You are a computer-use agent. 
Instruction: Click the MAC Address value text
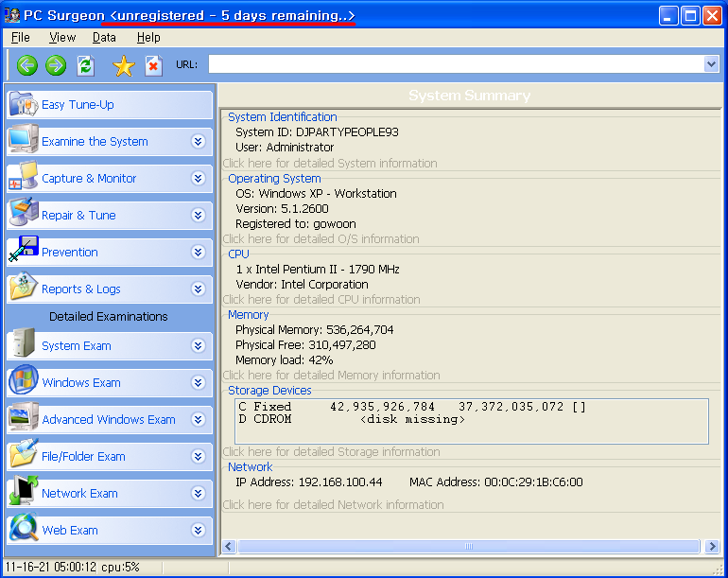coord(533,482)
